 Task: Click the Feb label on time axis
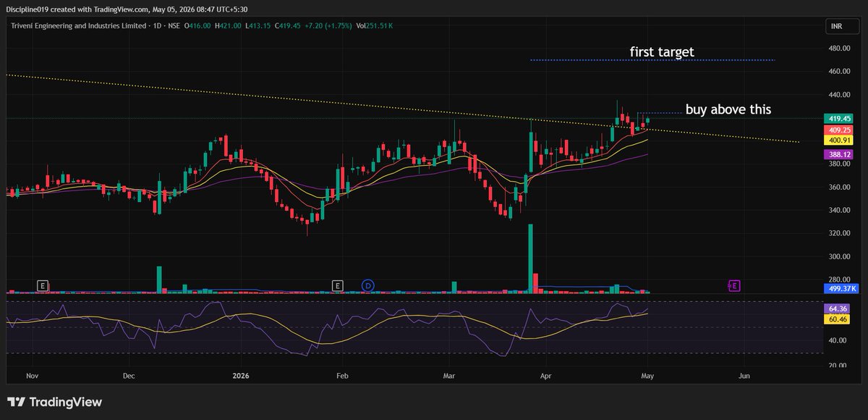pyautogui.click(x=343, y=377)
